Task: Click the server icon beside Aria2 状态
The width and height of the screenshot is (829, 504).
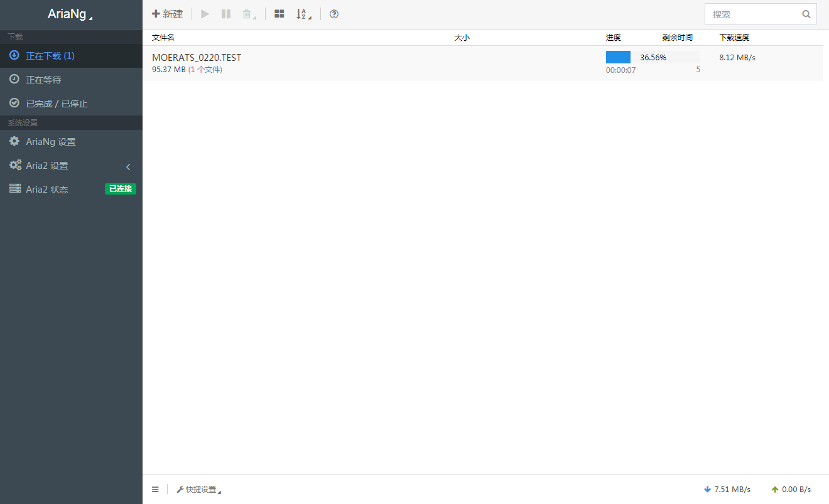Action: point(15,188)
